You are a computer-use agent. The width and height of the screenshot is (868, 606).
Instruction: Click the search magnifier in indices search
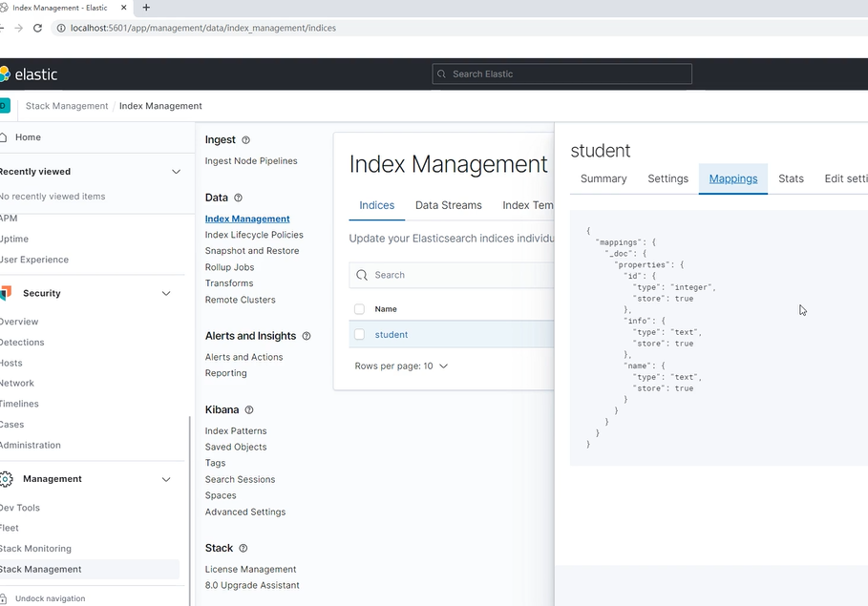(362, 275)
